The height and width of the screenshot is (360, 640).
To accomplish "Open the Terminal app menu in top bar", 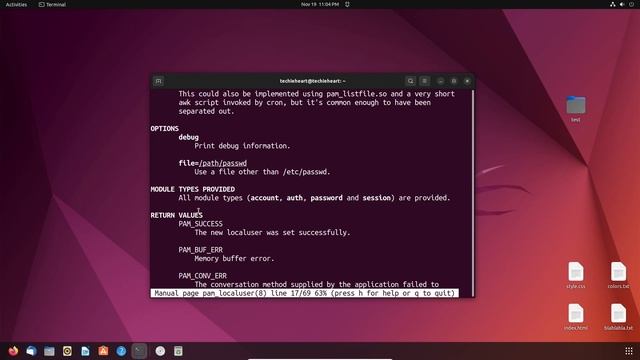I will (x=52, y=4).
